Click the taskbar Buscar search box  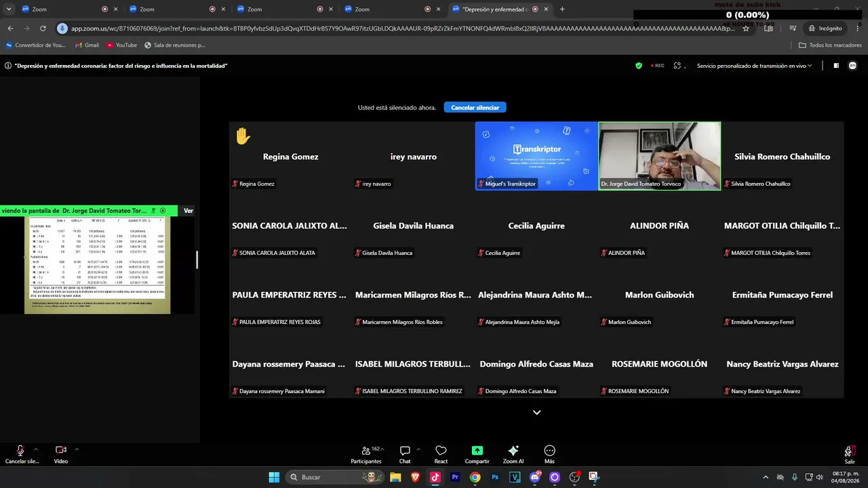pos(334,477)
